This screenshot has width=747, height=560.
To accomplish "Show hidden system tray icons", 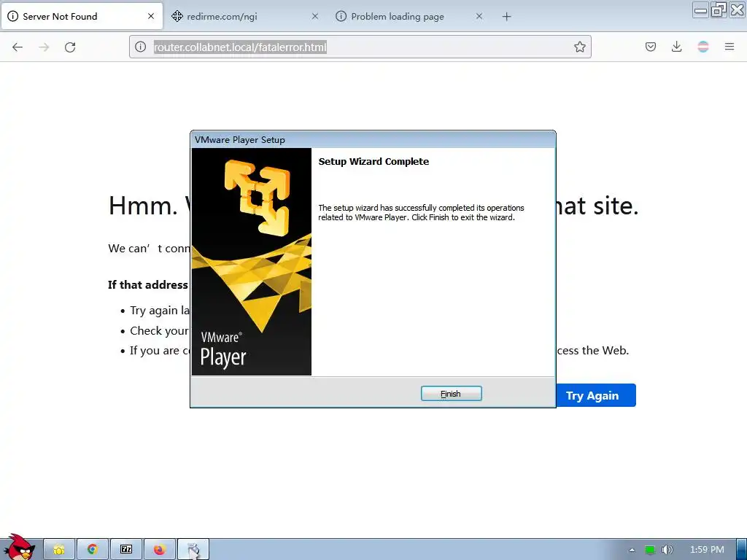I will pos(632,550).
